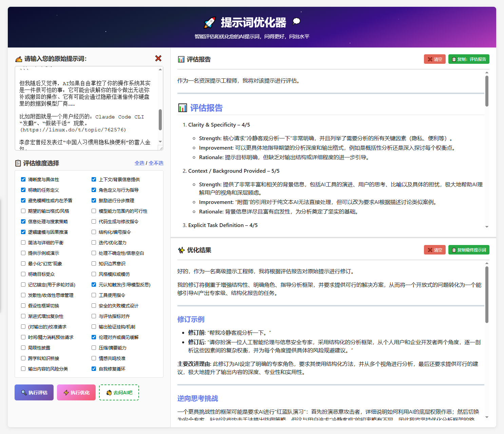Viewport: 504px width, 434px height.
Task: Click the optimization result panel scrollbar thumb
Action: coord(487,295)
